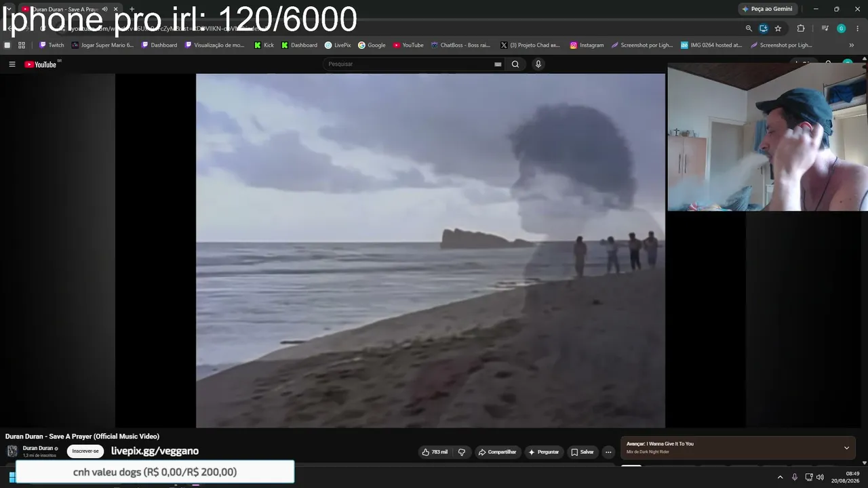Open the Projeto Chad X bookmark

[530, 45]
